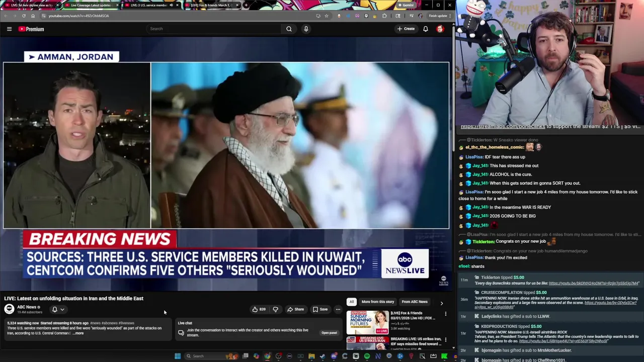This screenshot has height=362, width=644.
Task: Click the #livenews hashtag
Action: (127, 323)
